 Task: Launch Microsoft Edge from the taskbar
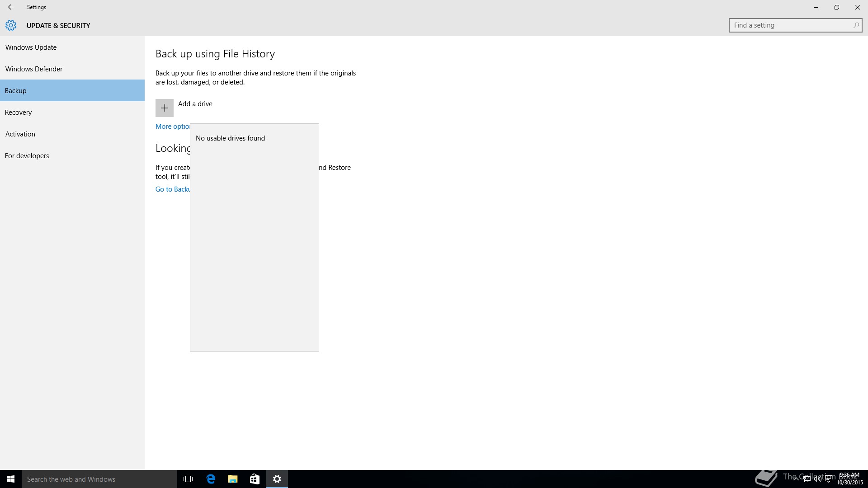click(211, 479)
